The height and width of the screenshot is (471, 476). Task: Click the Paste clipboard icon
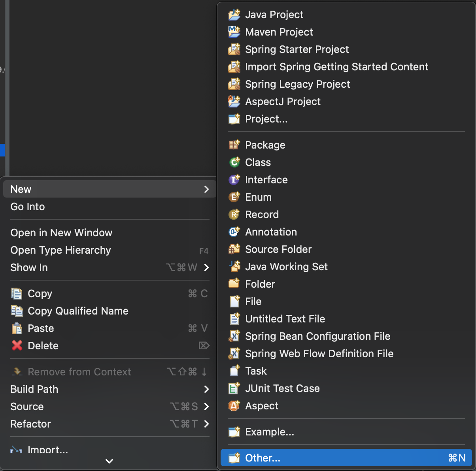[x=17, y=328]
